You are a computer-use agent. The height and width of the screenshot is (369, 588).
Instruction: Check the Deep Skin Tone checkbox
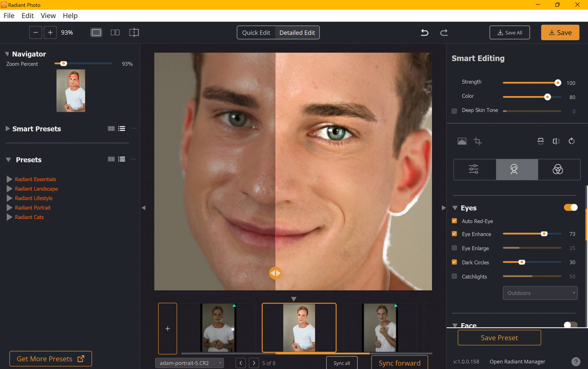tap(454, 111)
